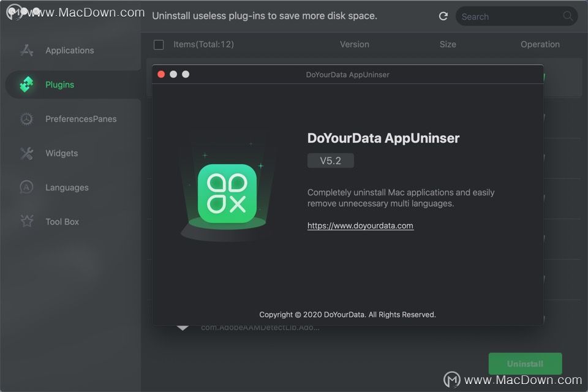Click the Version column header
Image resolution: width=588 pixels, height=392 pixels.
click(355, 44)
